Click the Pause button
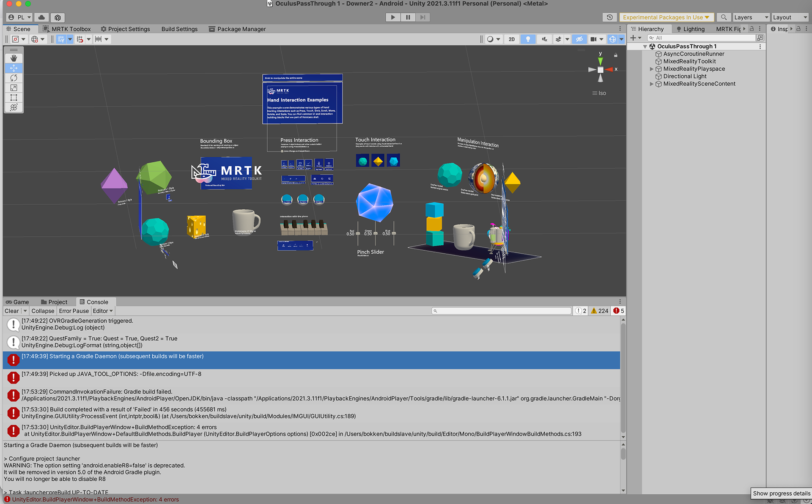 pos(408,17)
